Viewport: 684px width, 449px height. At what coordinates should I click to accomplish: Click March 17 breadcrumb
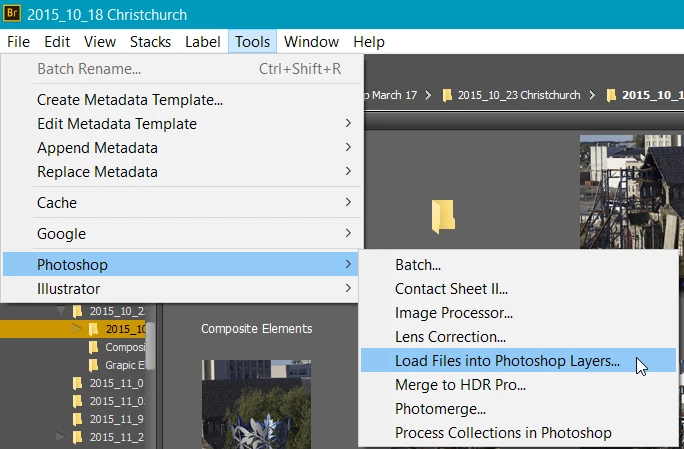[391, 95]
